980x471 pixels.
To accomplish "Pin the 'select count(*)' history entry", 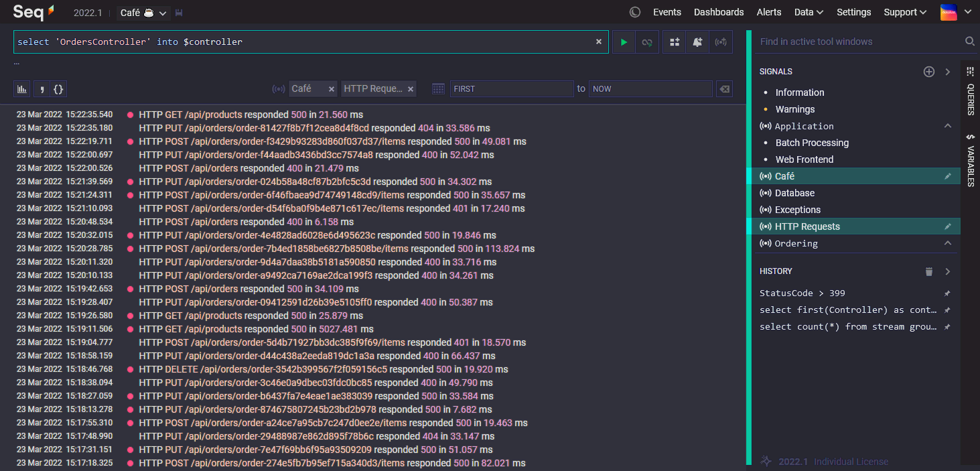I will coord(947,327).
